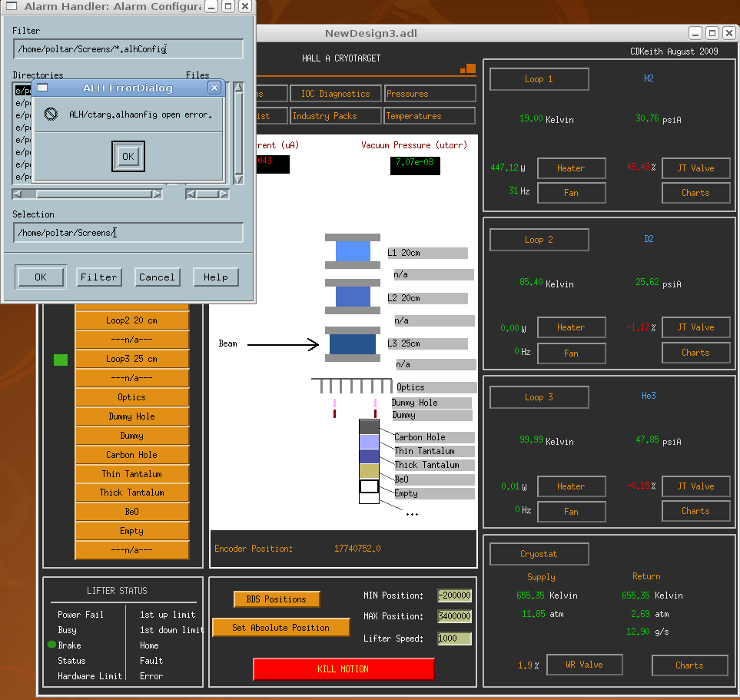Screen dimensions: 740x700
Task: Open Help in the file dialog
Action: click(216, 277)
